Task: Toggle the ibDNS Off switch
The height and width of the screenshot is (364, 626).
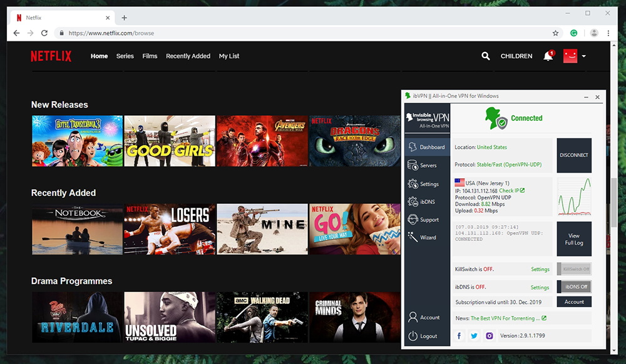Action: point(574,287)
